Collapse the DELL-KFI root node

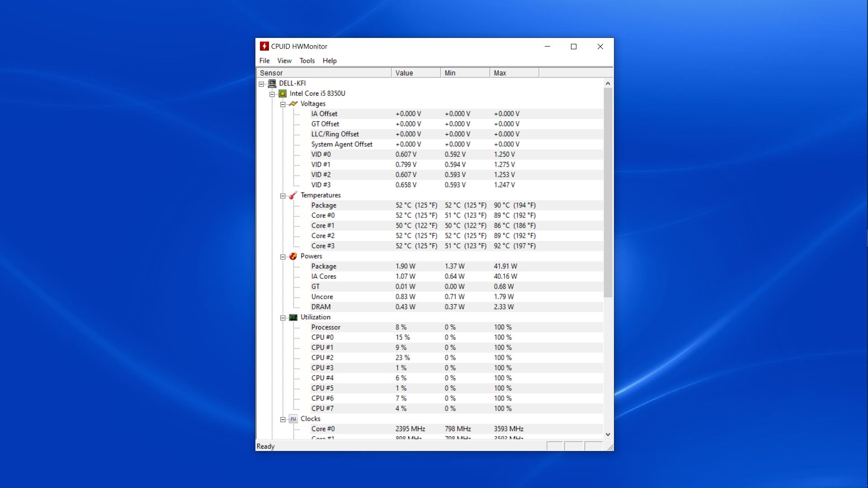click(x=261, y=84)
